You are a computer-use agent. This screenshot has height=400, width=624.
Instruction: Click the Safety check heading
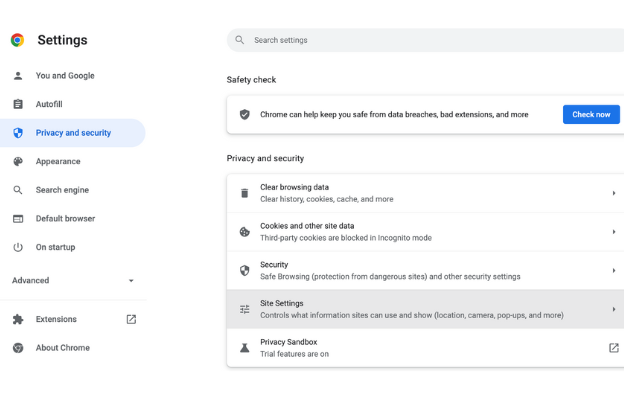(x=251, y=80)
